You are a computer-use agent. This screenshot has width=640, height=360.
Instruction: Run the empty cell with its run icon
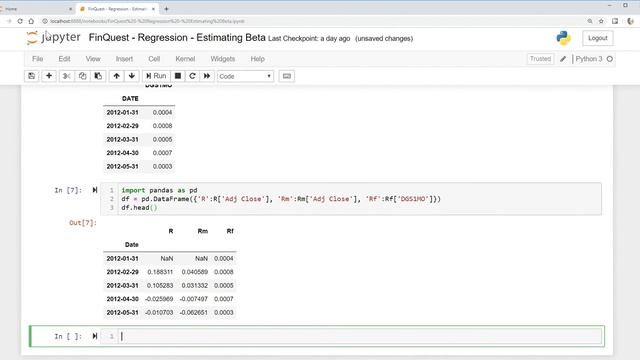pos(95,336)
